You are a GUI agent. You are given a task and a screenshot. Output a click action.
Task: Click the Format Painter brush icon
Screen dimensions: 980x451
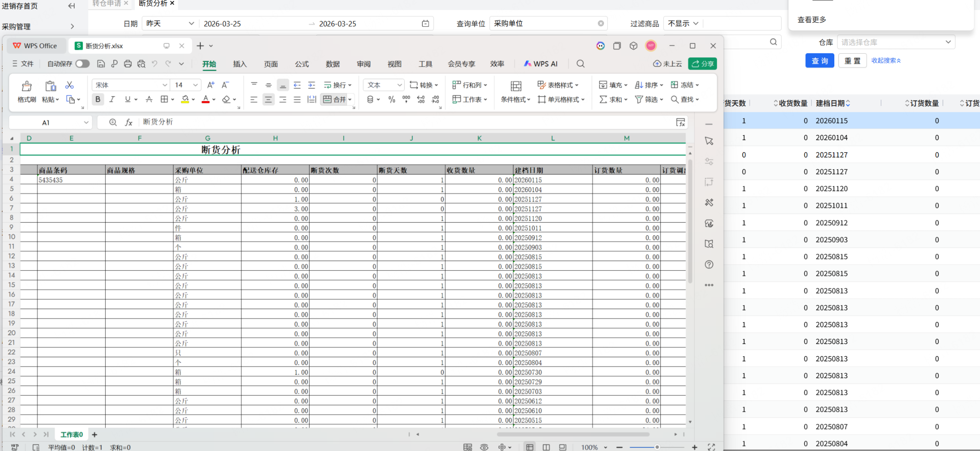(26, 86)
